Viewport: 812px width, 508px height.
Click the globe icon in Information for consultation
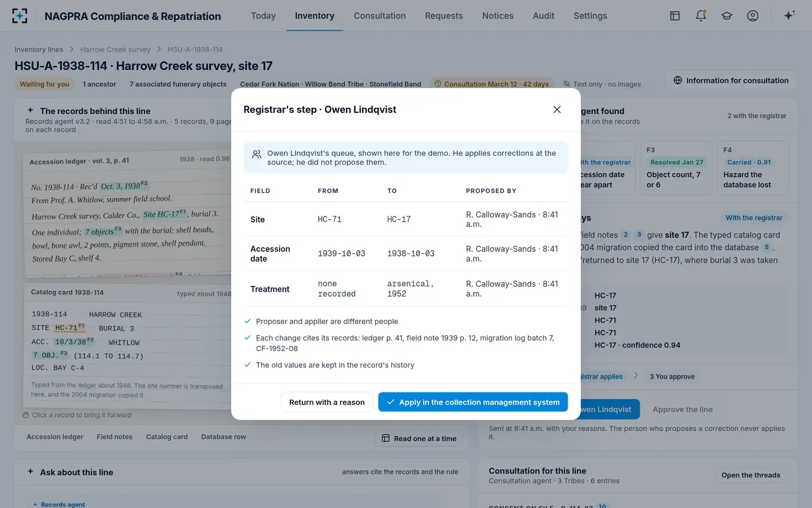coord(678,81)
